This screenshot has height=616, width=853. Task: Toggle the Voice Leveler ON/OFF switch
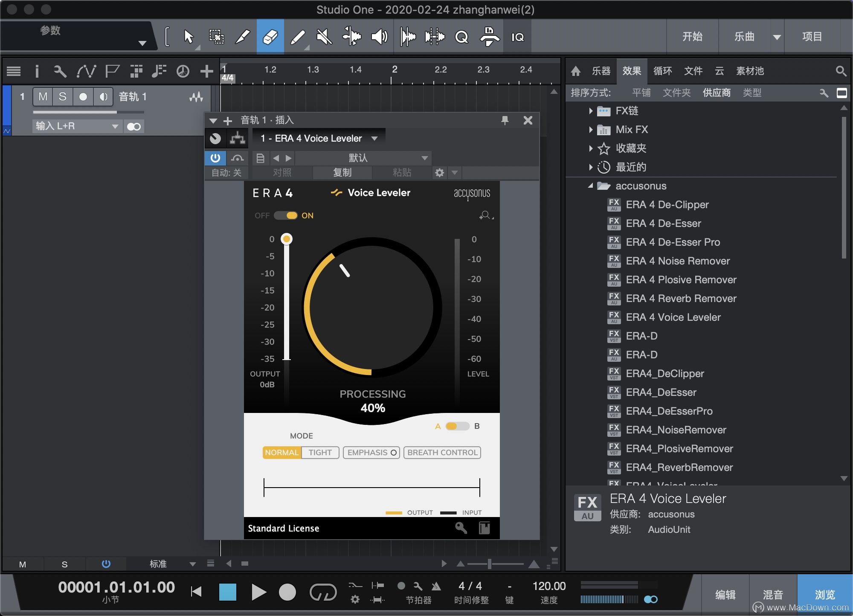[x=286, y=215]
